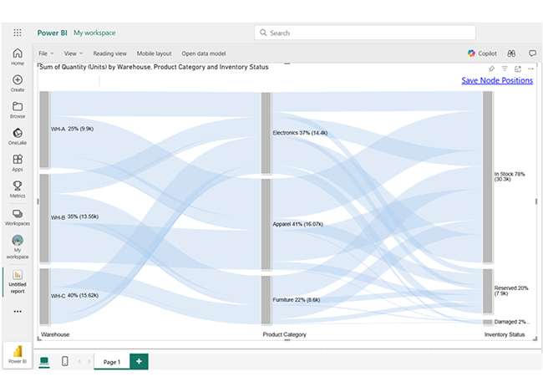
Task: Select the Page 1 tab
Action: coord(111,361)
